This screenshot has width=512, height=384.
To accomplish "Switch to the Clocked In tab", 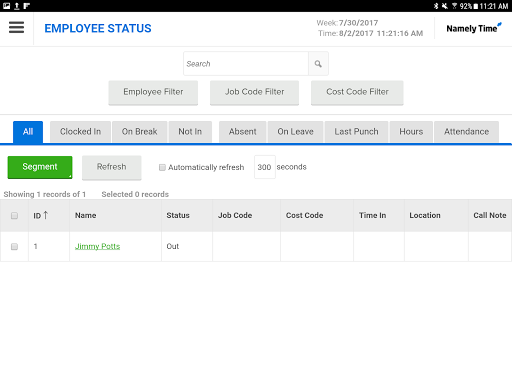I will click(x=80, y=132).
